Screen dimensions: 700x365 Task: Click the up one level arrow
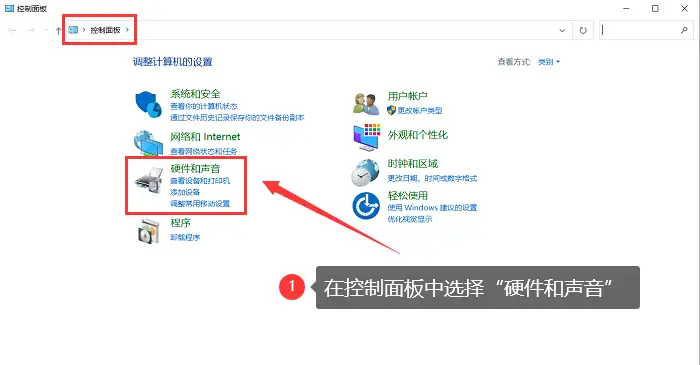coord(58,30)
